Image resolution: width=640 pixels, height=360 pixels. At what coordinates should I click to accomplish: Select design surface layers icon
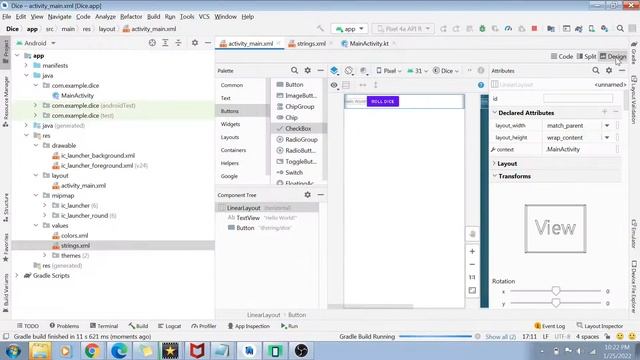(334, 71)
